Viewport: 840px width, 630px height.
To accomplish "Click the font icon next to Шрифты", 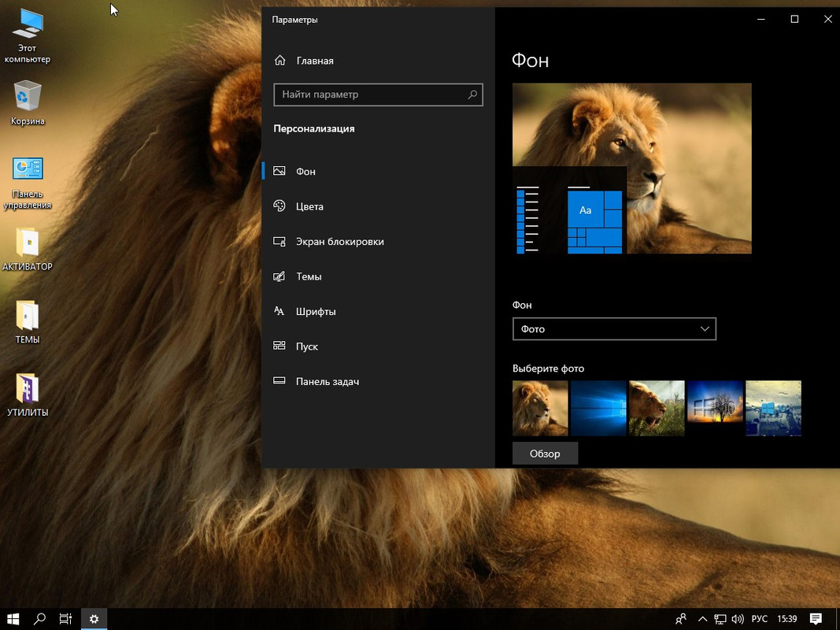I will 279,311.
